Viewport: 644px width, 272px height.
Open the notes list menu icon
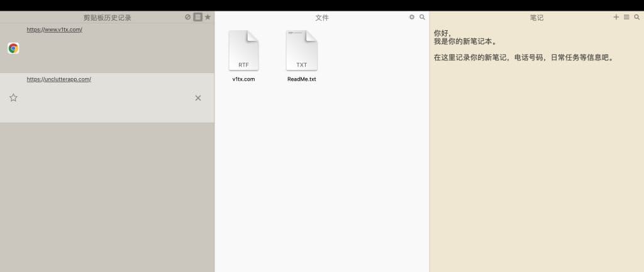(626, 17)
